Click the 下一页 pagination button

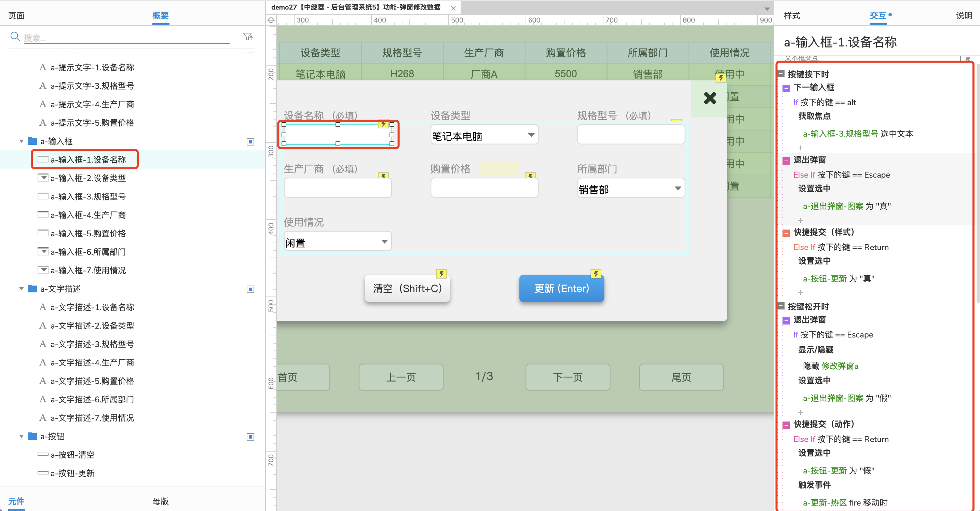[x=568, y=377]
